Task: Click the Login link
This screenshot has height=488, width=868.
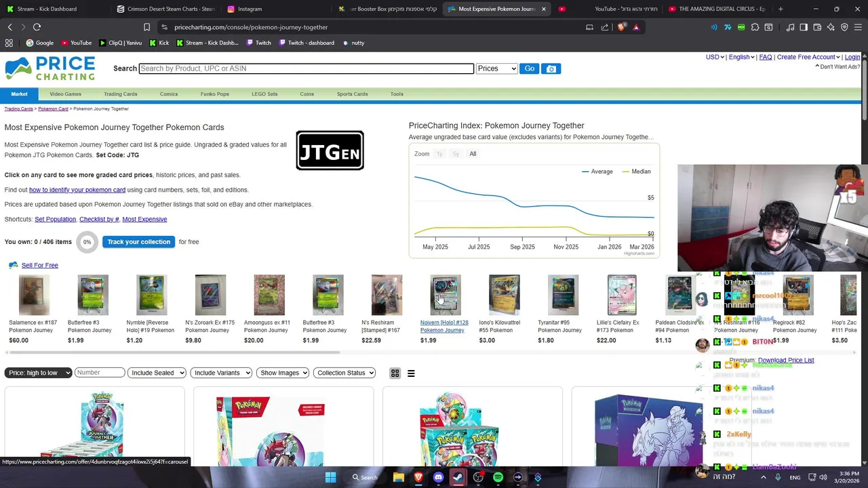Action: (852, 57)
